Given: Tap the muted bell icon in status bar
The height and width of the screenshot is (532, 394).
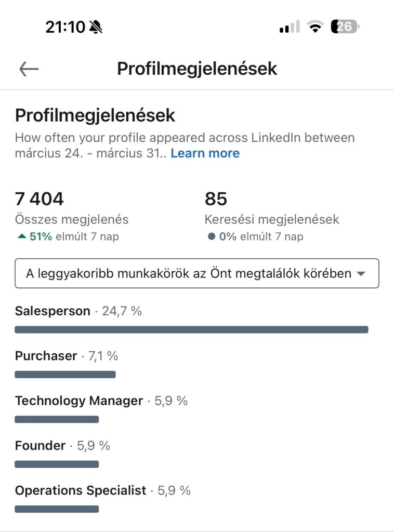Looking at the screenshot, I should 96,27.
